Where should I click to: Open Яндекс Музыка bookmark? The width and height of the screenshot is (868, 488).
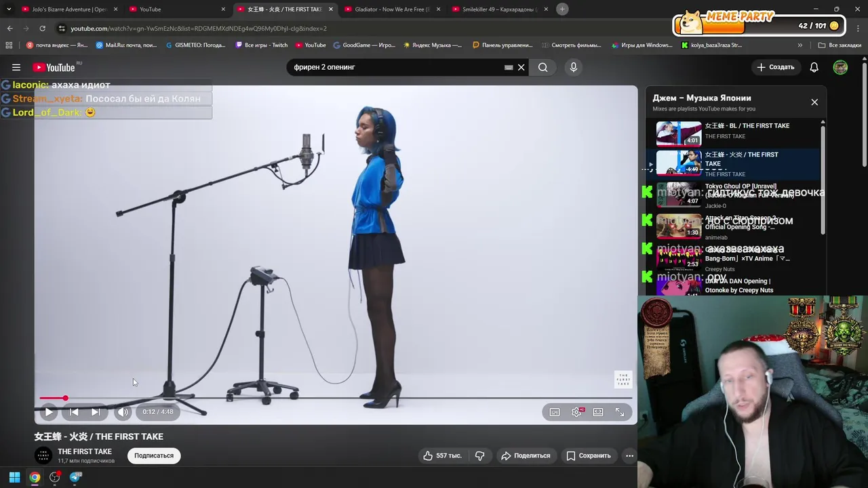[433, 45]
